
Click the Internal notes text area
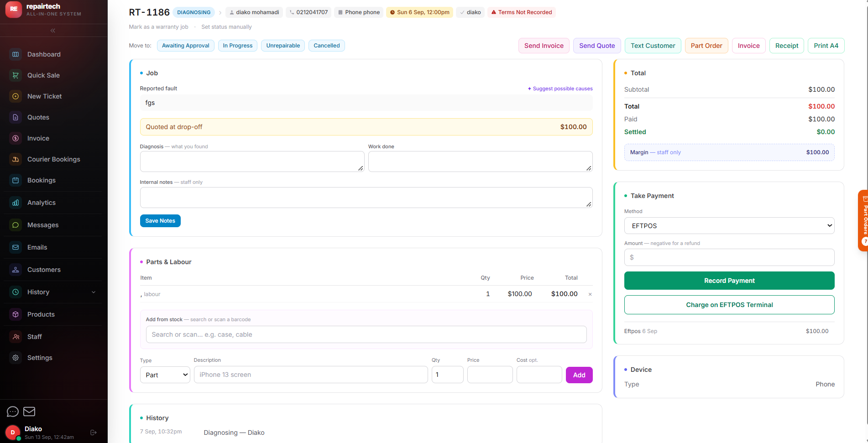(366, 198)
